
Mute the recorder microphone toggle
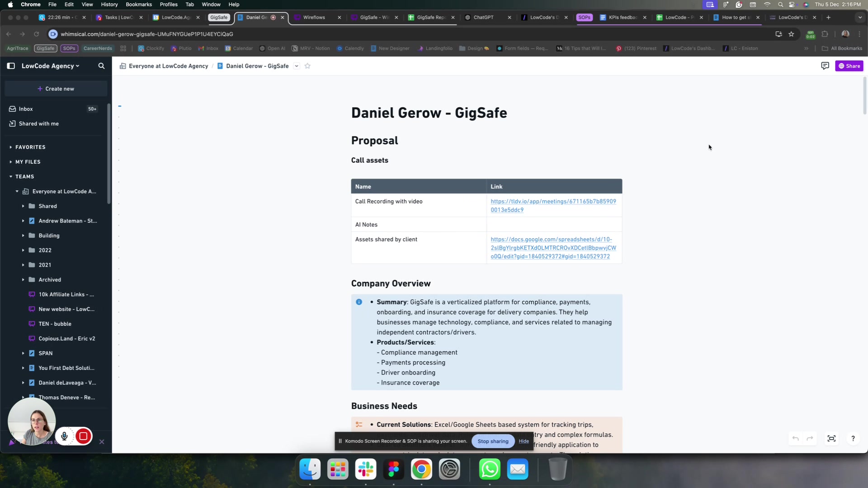(x=64, y=436)
